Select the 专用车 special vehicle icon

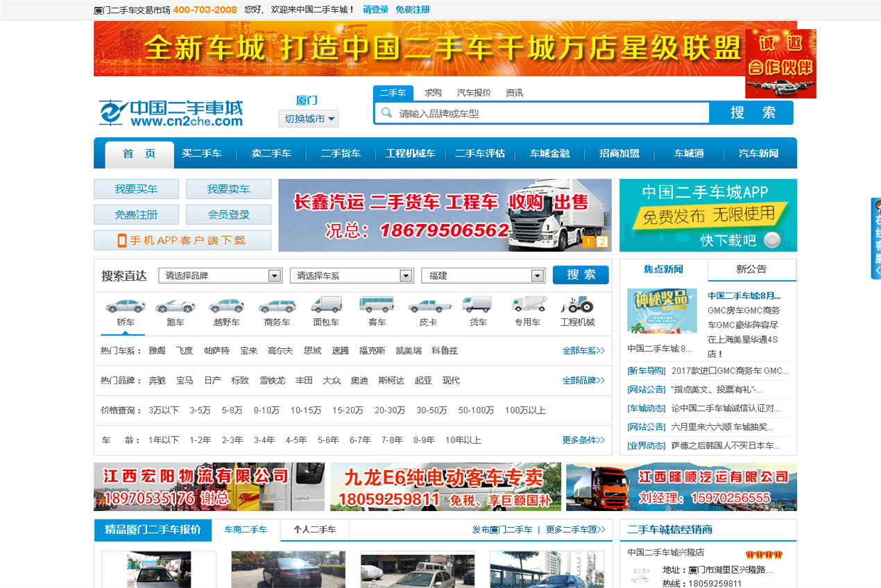529,304
